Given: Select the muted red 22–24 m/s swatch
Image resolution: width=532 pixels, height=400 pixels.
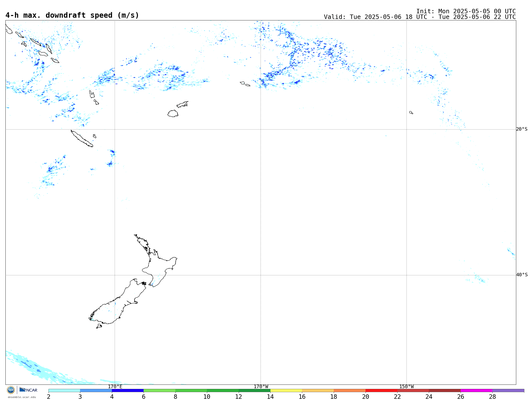Looking at the screenshot, I should click(413, 391).
